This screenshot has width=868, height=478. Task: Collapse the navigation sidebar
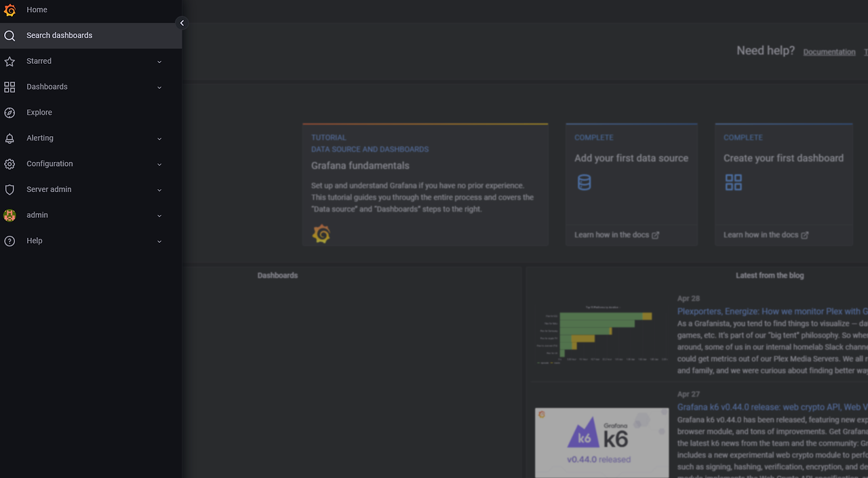(x=182, y=22)
